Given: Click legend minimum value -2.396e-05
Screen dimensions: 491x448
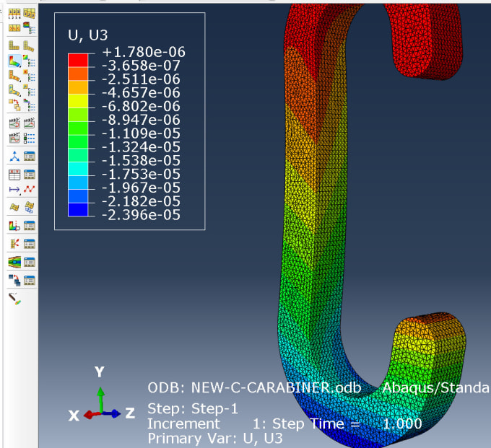Looking at the screenshot, I should [x=142, y=215].
